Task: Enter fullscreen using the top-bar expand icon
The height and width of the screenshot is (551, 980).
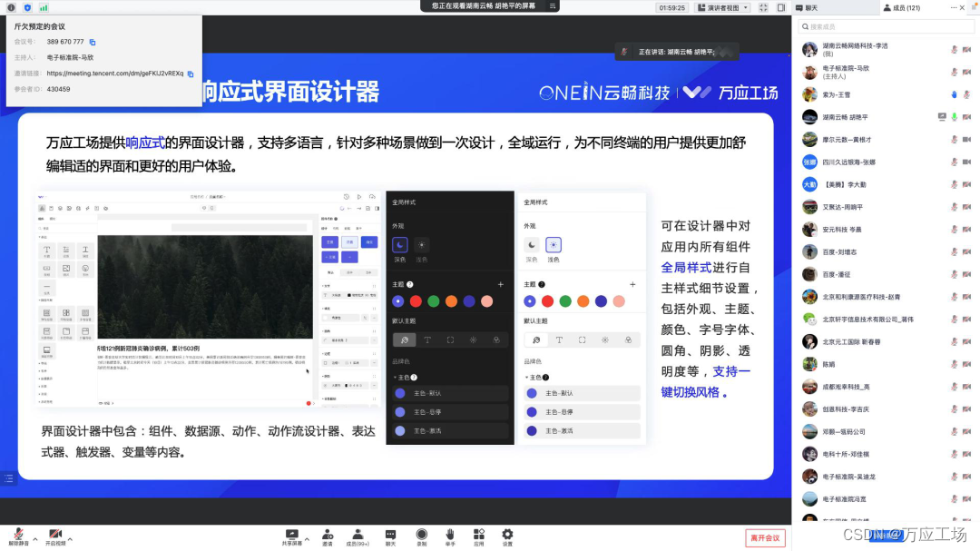Action: pyautogui.click(x=763, y=7)
